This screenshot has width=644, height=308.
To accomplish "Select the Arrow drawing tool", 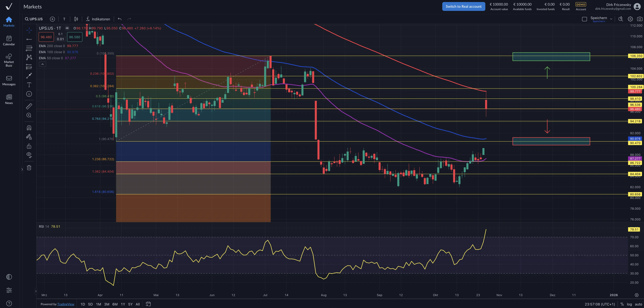I will pyautogui.click(x=29, y=76).
